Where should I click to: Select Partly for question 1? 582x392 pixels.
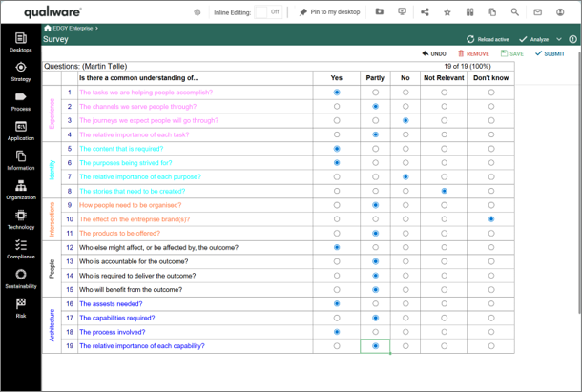375,93
